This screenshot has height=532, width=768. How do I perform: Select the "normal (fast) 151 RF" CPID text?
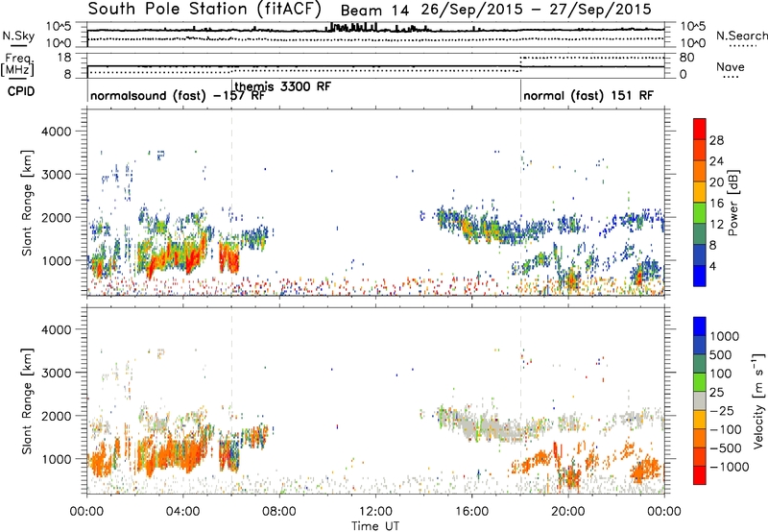click(x=588, y=96)
